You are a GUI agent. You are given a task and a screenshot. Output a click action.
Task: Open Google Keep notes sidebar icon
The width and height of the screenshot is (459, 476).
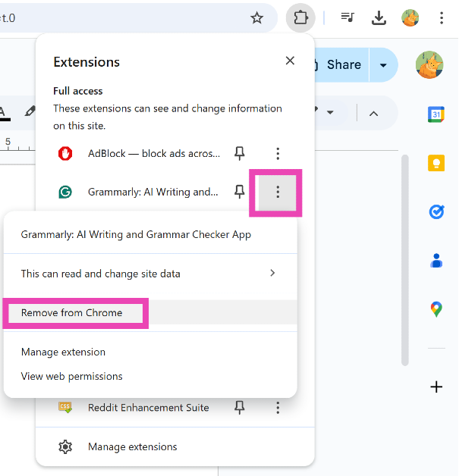click(436, 163)
